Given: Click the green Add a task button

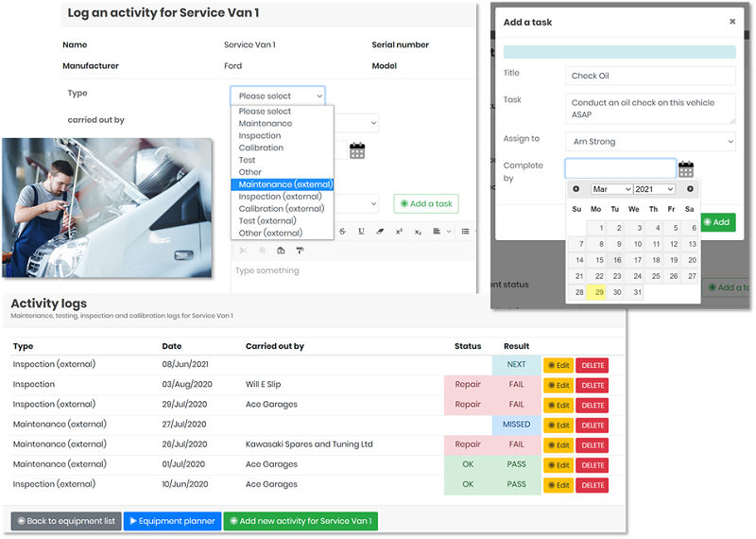Looking at the screenshot, I should tap(426, 203).
